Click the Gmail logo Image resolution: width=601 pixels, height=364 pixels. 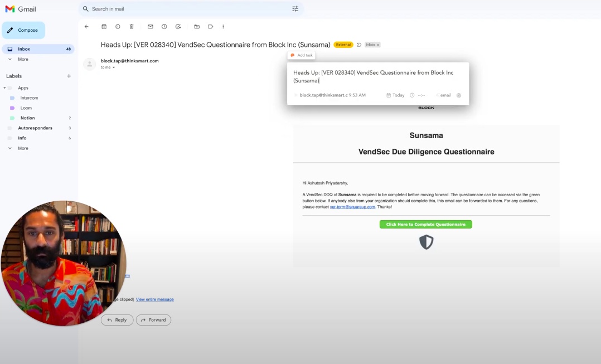(21, 9)
